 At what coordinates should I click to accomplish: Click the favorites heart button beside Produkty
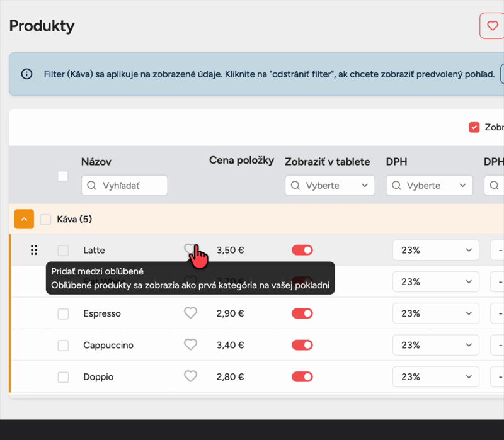[492, 26]
